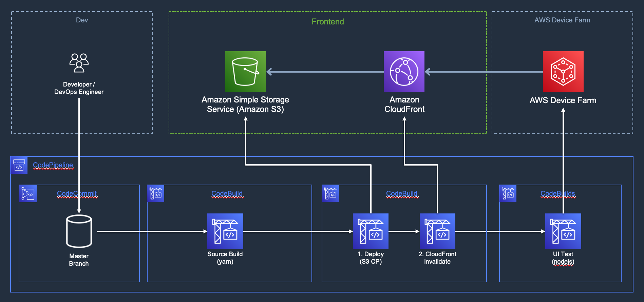The image size is (644, 302).
Task: Click the gray "AWS Device Farm" group title
Action: [x=562, y=20]
